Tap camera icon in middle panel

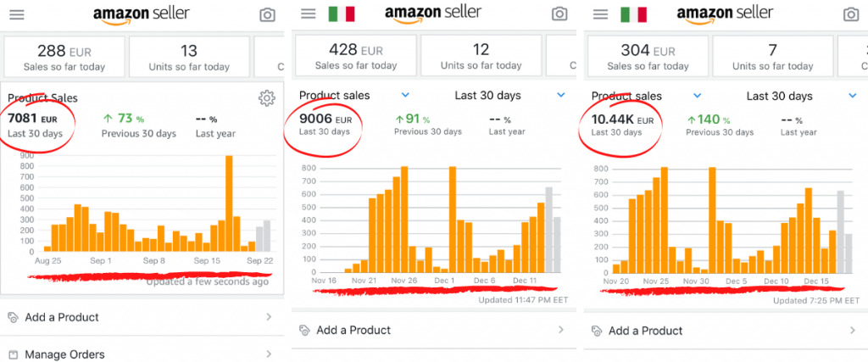(559, 14)
